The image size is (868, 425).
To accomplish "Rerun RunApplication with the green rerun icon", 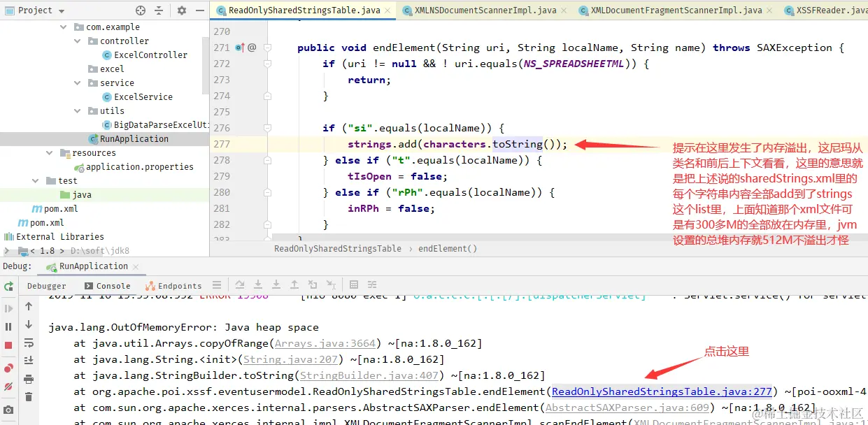I will click(x=8, y=286).
